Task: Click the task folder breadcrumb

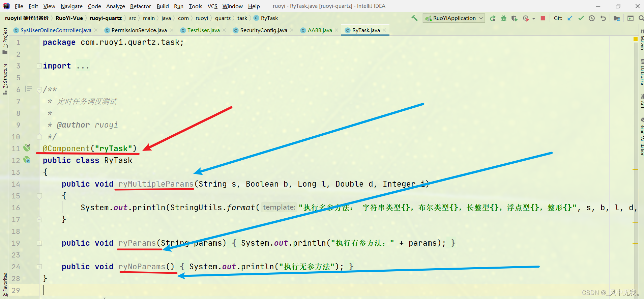Action: point(242,18)
